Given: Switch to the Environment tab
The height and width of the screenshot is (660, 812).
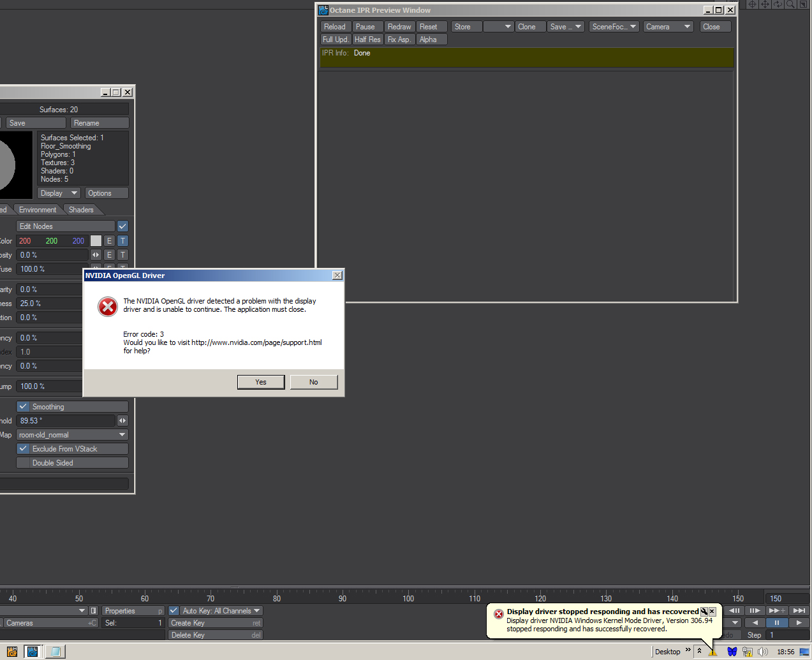Looking at the screenshot, I should [38, 210].
